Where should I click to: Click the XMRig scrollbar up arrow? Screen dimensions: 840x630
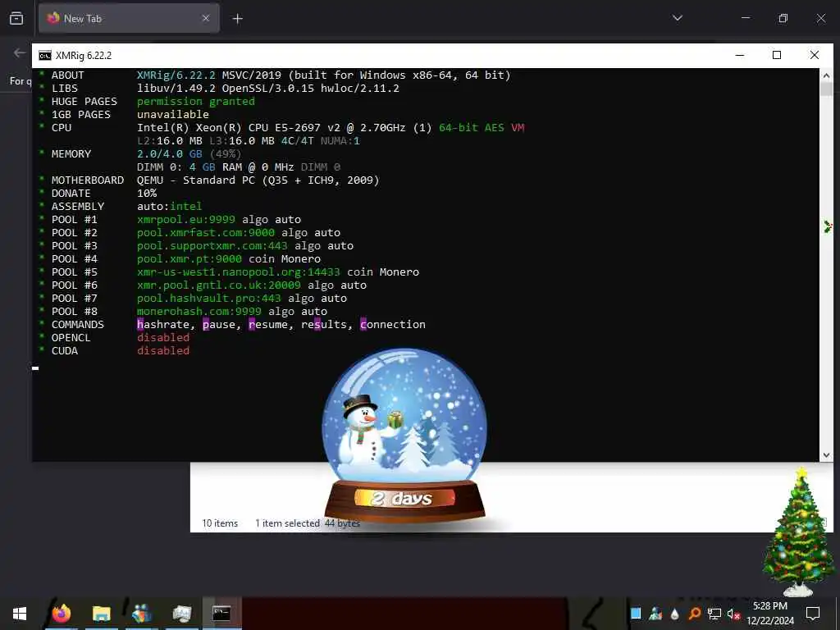tap(826, 75)
